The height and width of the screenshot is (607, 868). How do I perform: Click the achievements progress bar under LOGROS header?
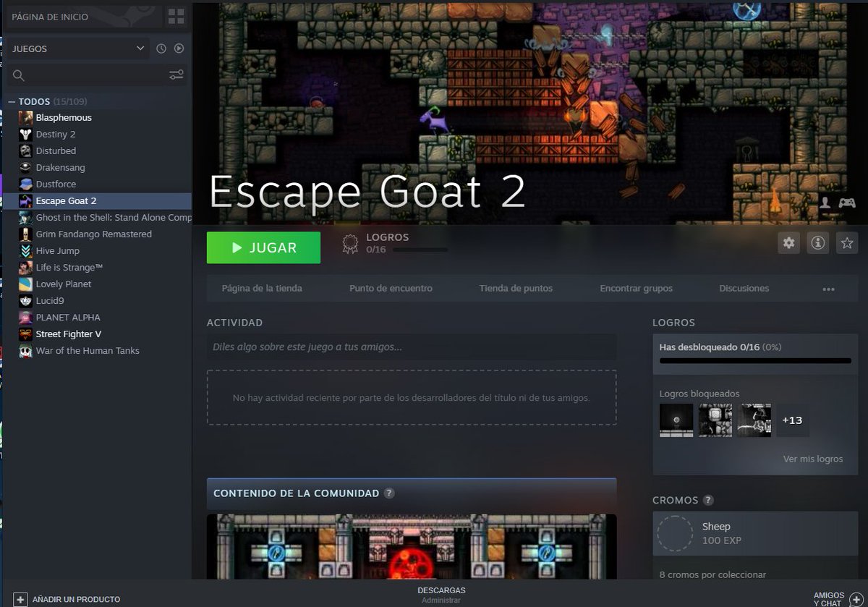[x=420, y=250]
